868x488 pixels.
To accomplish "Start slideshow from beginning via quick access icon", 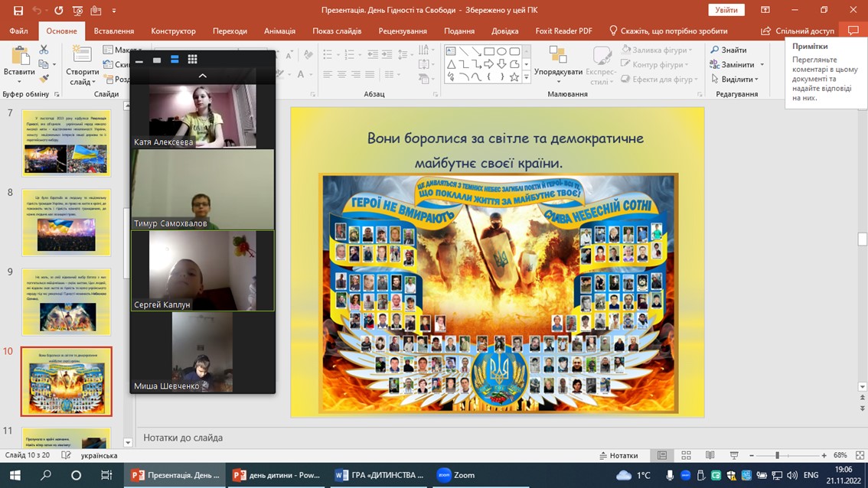I will click(77, 10).
